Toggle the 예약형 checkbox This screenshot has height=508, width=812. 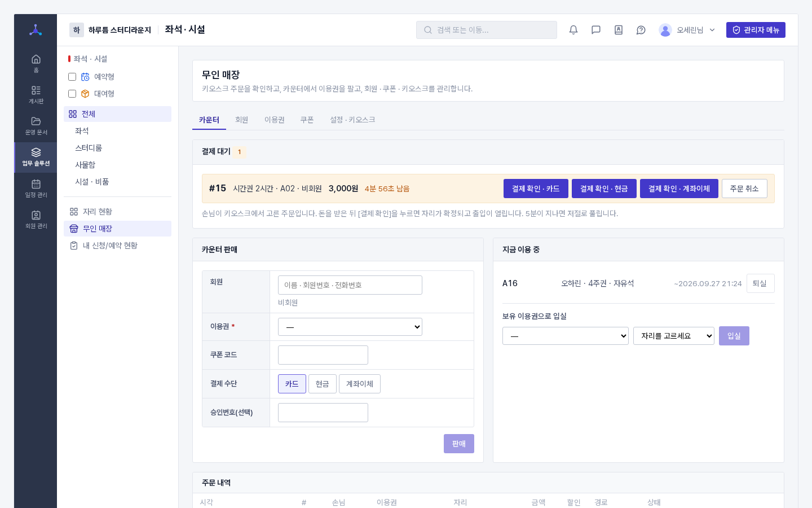[72, 77]
